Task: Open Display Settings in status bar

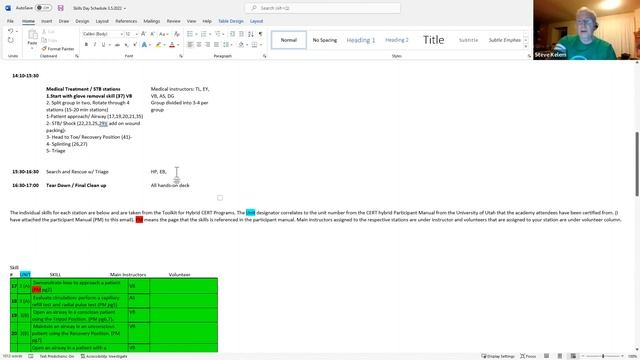Action: pyautogui.click(x=498, y=356)
